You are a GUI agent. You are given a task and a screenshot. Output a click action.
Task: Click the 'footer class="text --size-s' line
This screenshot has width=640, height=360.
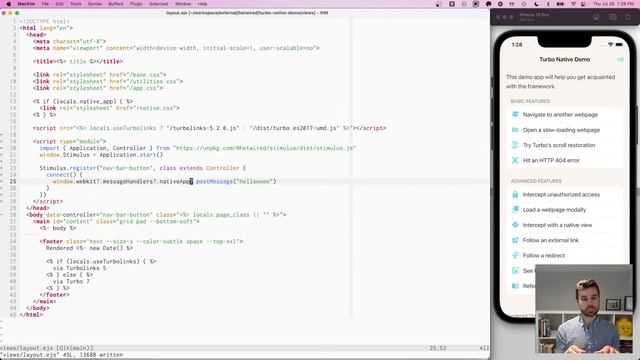coord(141,241)
